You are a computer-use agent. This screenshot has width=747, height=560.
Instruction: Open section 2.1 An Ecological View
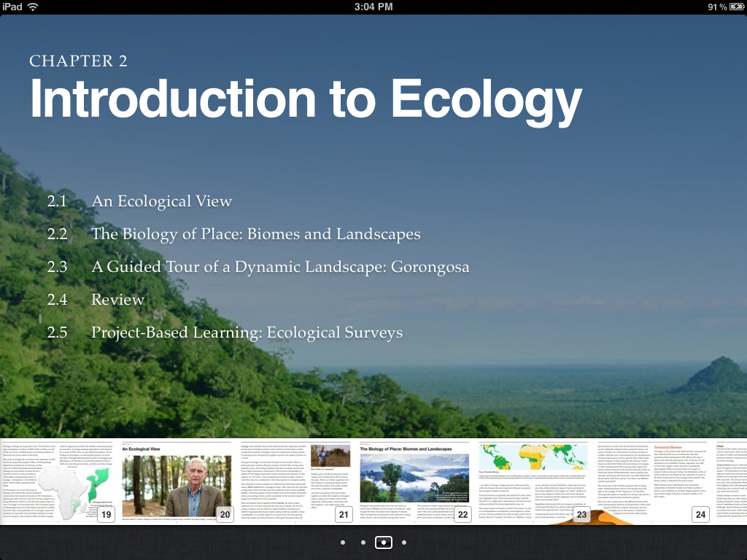pyautogui.click(x=139, y=201)
